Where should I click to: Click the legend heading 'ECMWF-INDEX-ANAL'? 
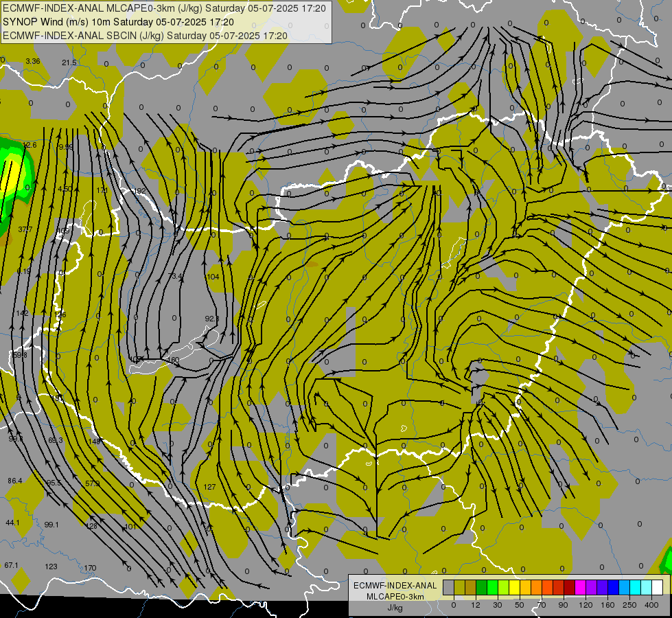tap(395, 586)
